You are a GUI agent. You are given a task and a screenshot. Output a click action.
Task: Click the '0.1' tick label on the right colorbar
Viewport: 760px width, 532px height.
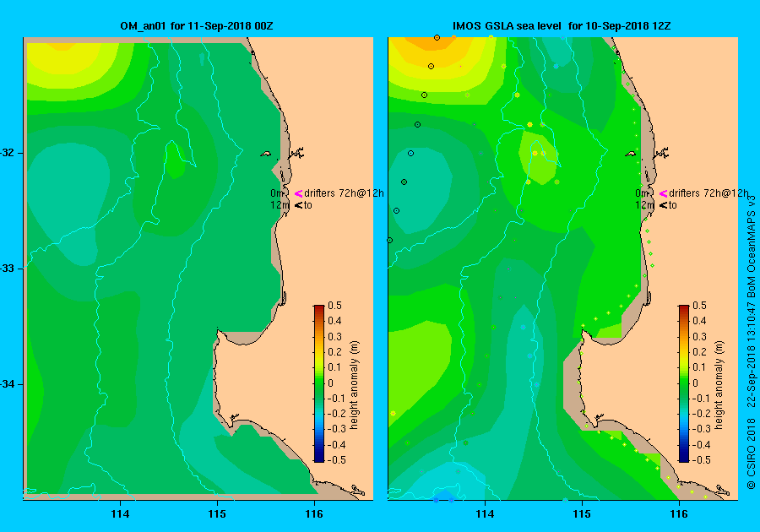pos(699,367)
